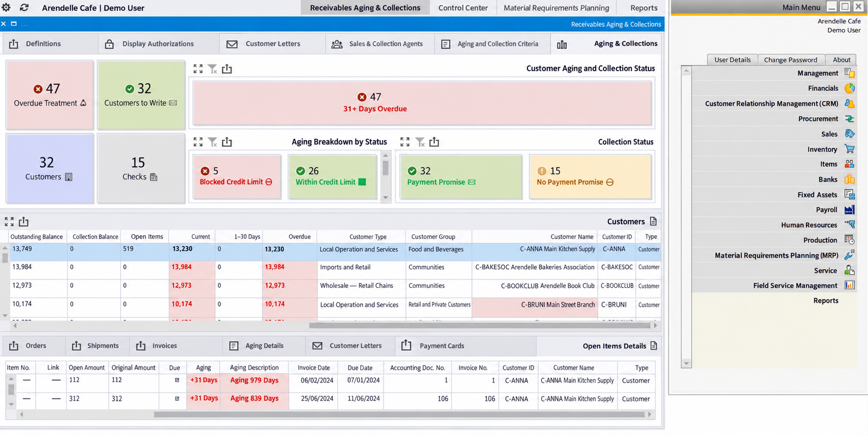Open Management in the Main Menu
868x436 pixels.
[x=774, y=73]
